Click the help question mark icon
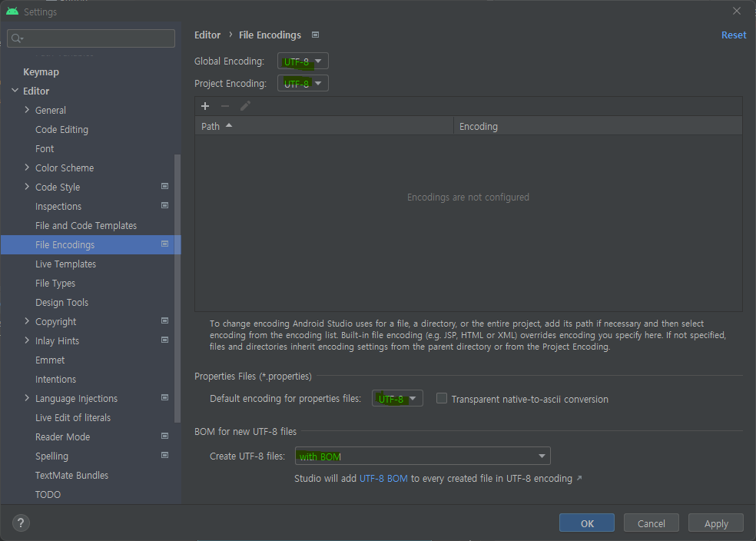Image resolution: width=756 pixels, height=541 pixels. pos(21,523)
